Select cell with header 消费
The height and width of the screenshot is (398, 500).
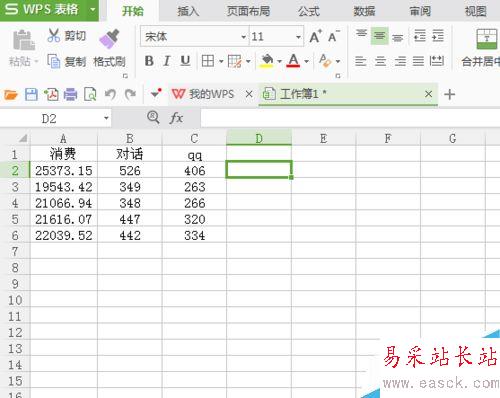(64, 154)
